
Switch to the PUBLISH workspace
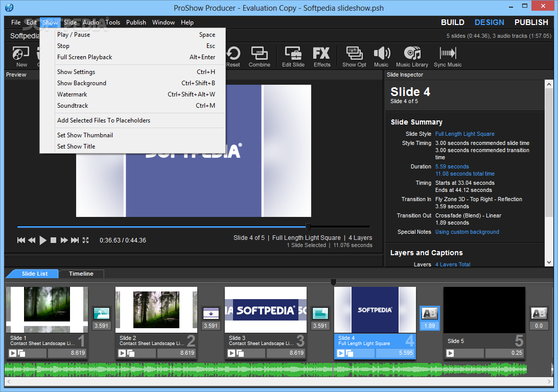tap(531, 22)
